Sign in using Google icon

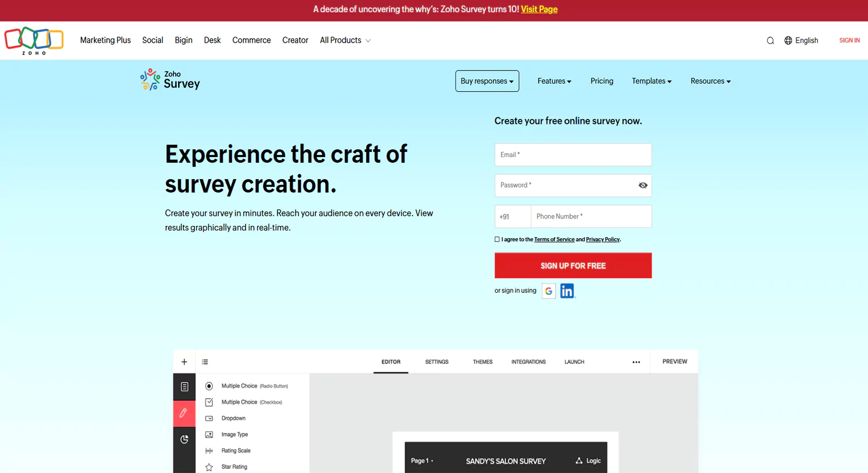[548, 291]
